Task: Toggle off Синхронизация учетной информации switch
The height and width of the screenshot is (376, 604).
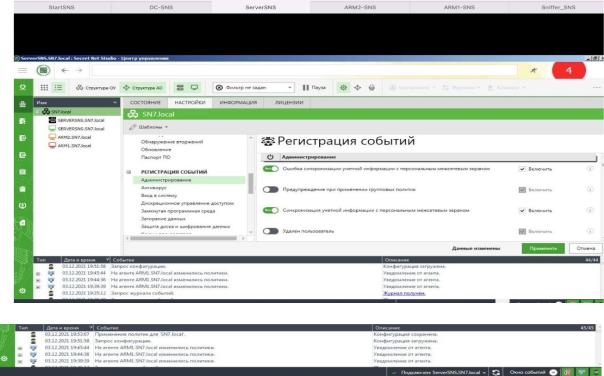Action: pyautogui.click(x=270, y=210)
